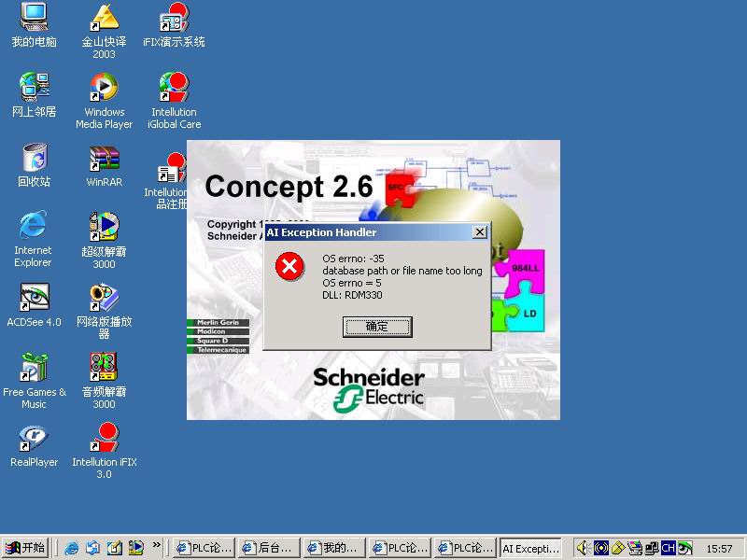Click the yellow diamond tray icon
Viewport: 747px width, 560px height.
[618, 548]
